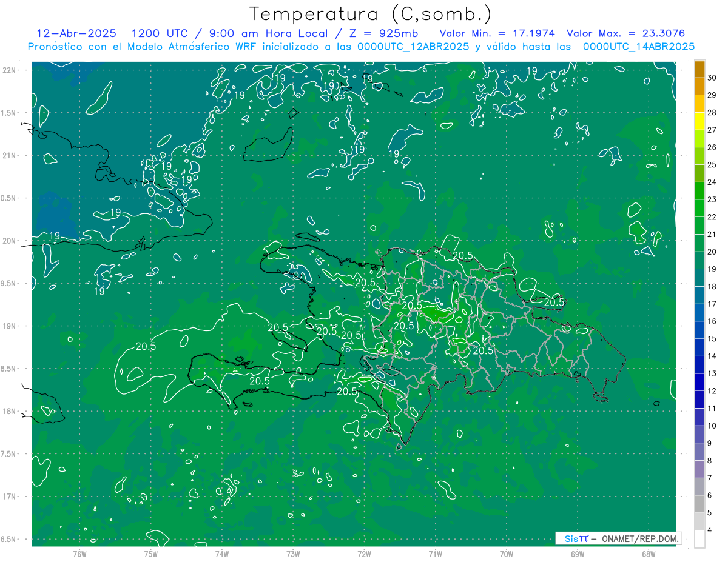Click the legend value '9'

point(710,443)
